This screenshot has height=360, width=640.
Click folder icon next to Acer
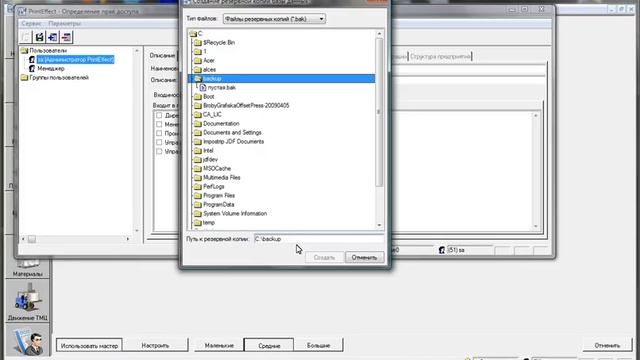pos(198,60)
